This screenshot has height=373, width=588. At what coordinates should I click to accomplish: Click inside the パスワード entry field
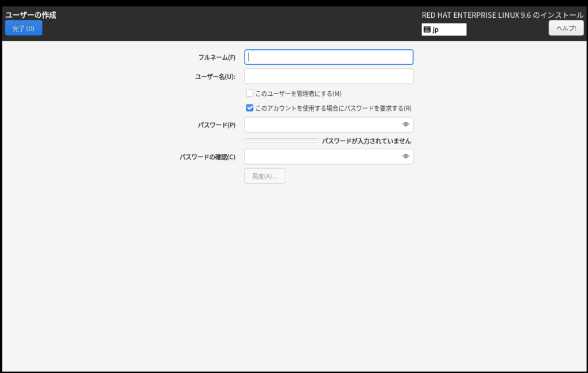tap(322, 125)
